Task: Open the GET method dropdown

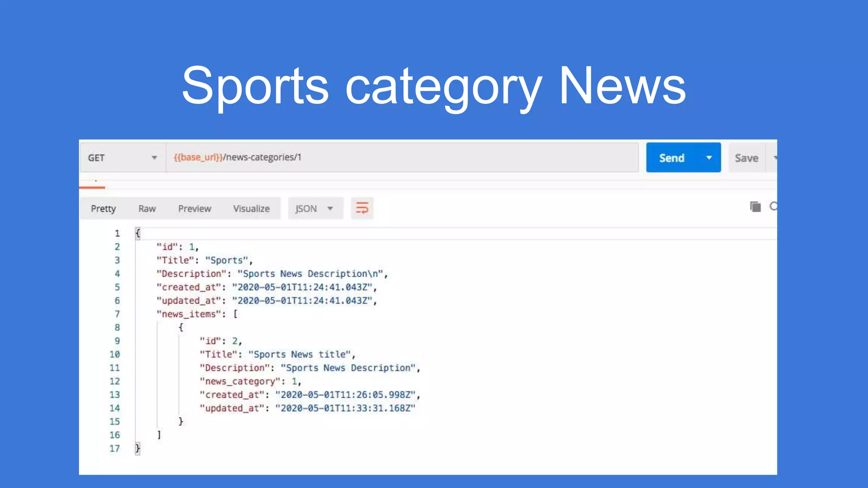Action: pos(122,158)
